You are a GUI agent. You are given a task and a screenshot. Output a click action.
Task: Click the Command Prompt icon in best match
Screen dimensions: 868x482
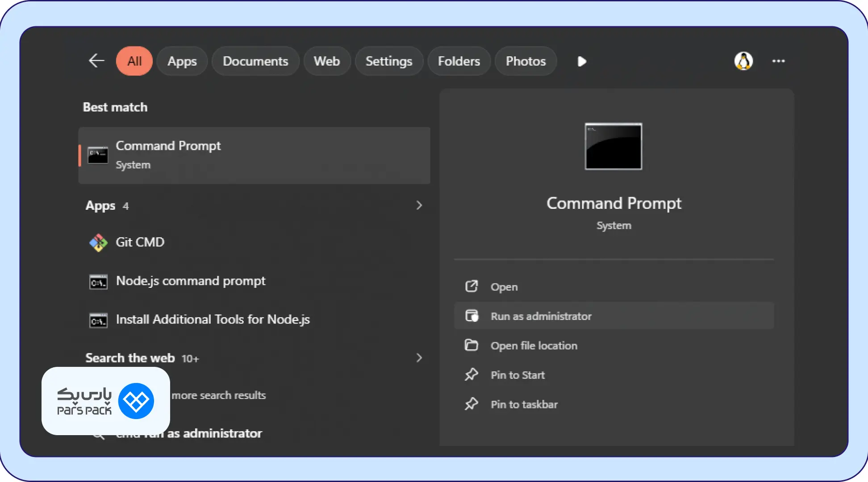98,155
